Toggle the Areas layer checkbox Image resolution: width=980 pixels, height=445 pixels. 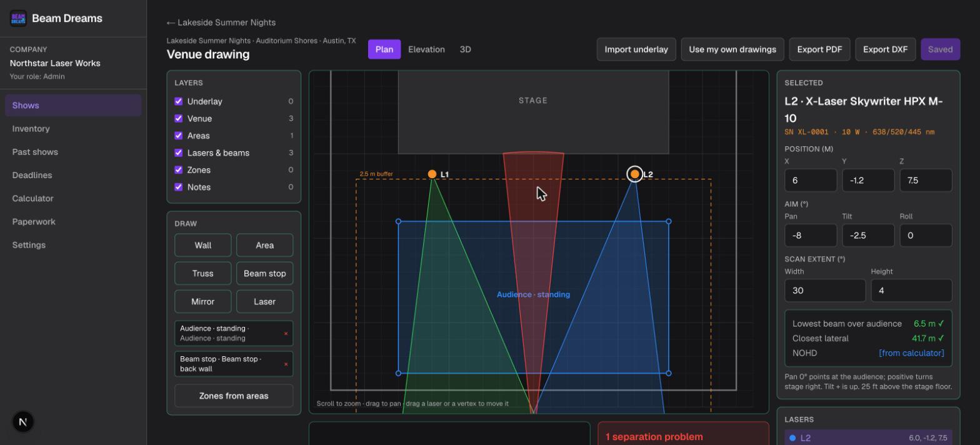[179, 136]
